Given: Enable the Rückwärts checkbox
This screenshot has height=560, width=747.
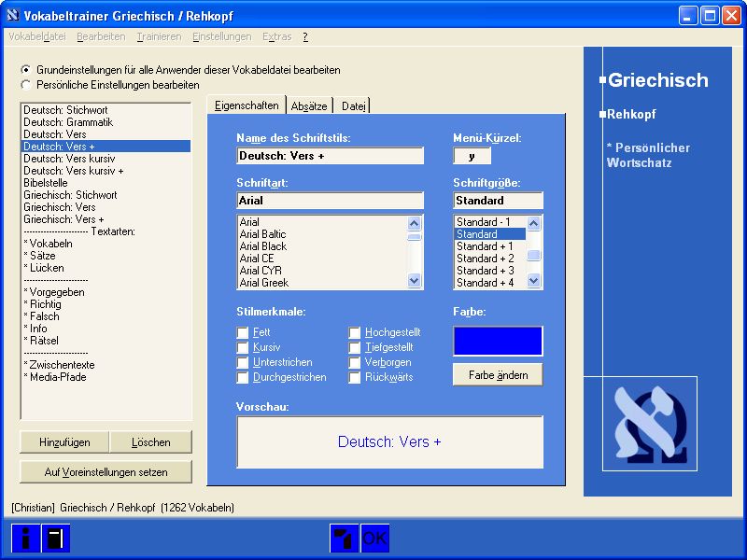Looking at the screenshot, I should click(354, 377).
